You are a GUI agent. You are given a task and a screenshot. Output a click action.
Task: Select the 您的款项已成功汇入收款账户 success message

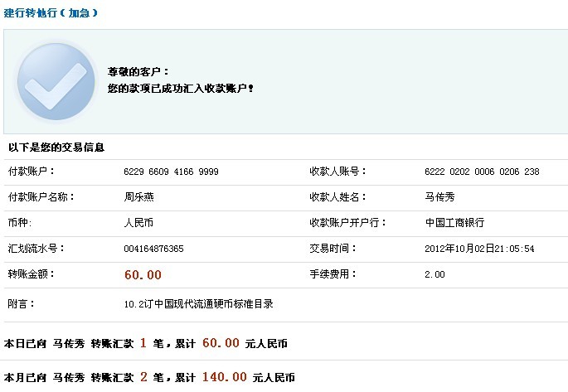tap(181, 88)
